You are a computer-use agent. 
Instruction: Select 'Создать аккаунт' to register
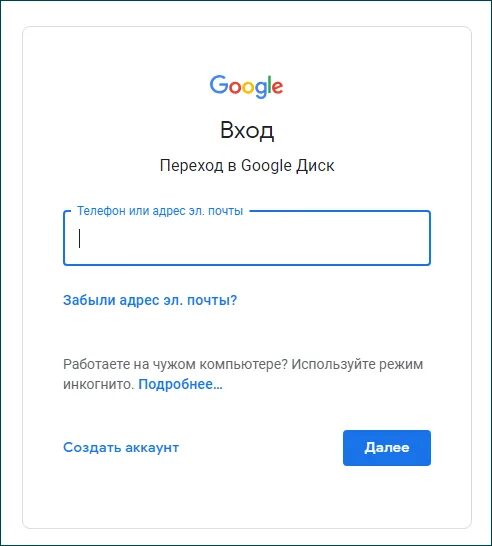tap(121, 447)
